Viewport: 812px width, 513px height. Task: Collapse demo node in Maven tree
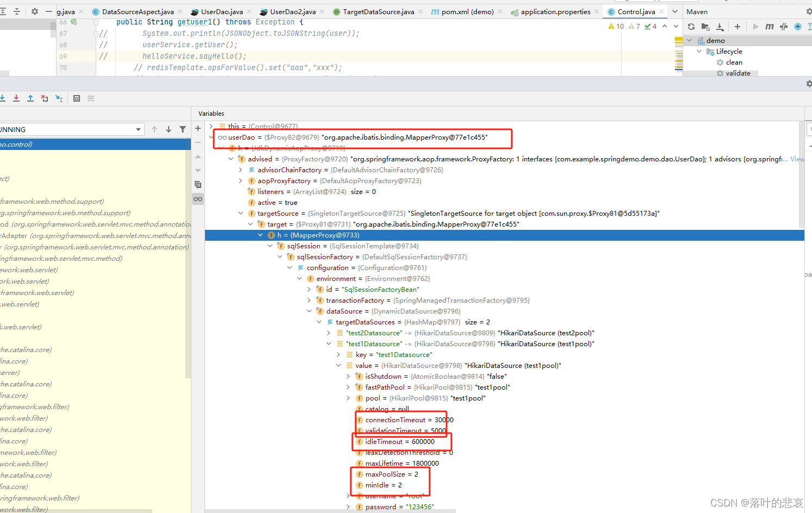pos(690,40)
